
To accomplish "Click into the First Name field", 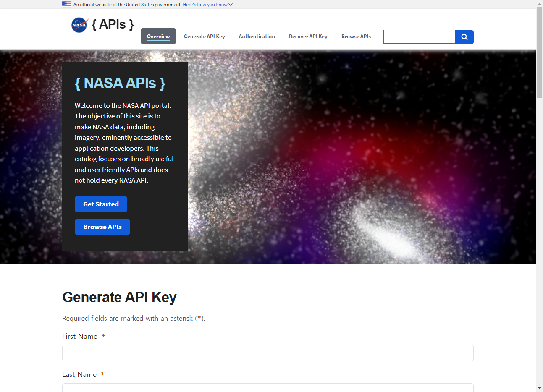I will tap(268, 353).
